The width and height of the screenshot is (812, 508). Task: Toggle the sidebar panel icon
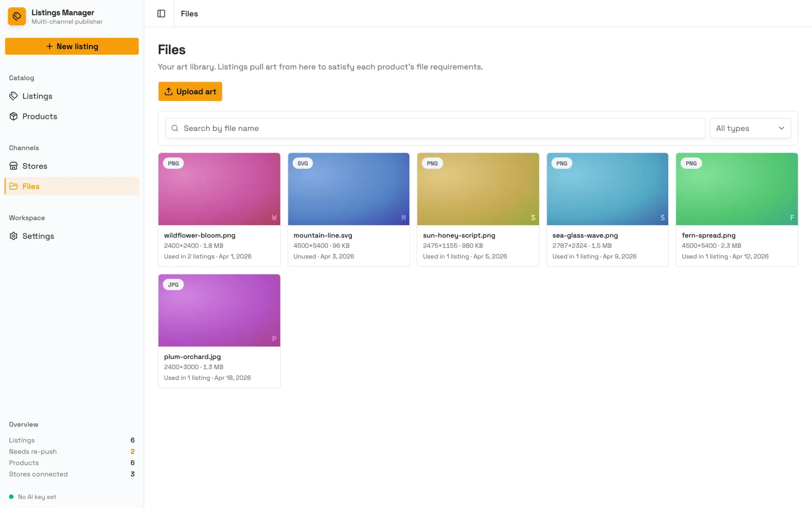click(x=161, y=14)
